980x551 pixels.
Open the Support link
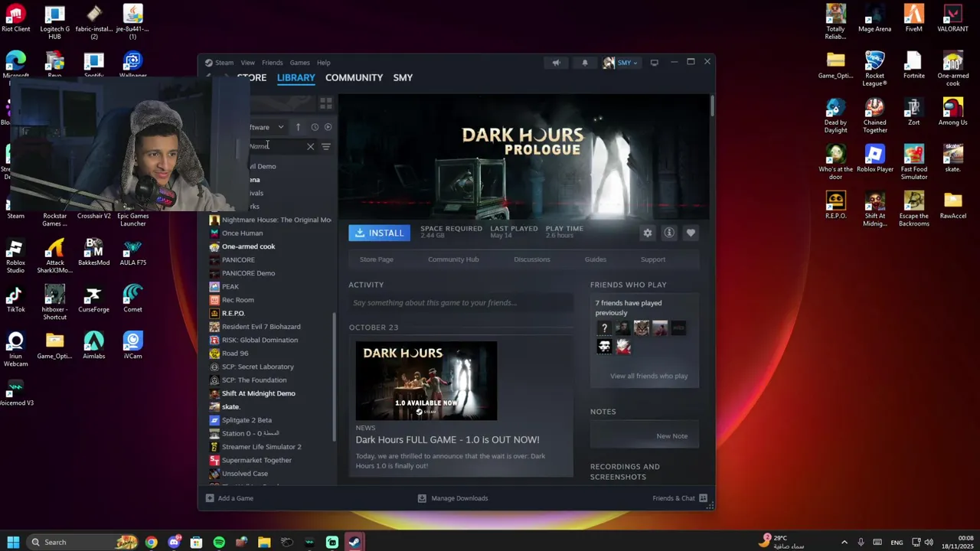[x=653, y=259]
